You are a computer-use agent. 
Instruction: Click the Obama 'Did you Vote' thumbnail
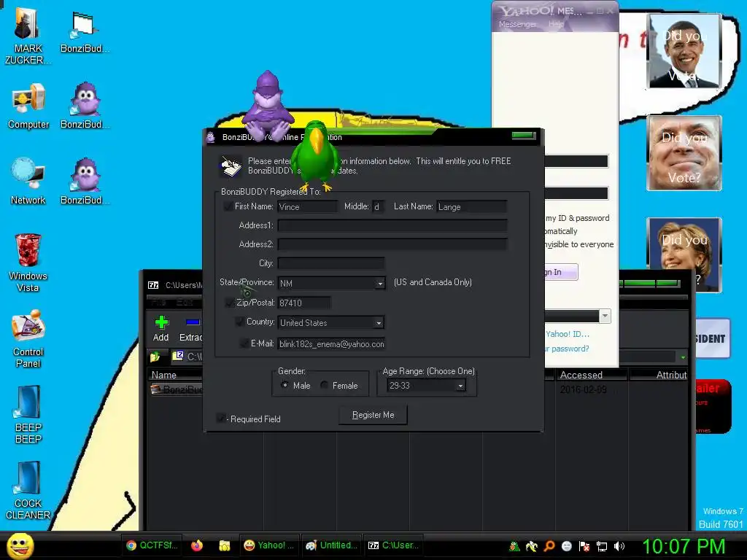click(x=684, y=50)
